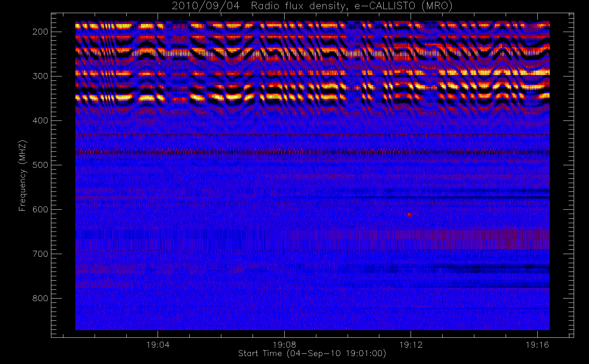589x364 pixels.
Task: Click the 19:16 time tick label
Action: coord(537,345)
